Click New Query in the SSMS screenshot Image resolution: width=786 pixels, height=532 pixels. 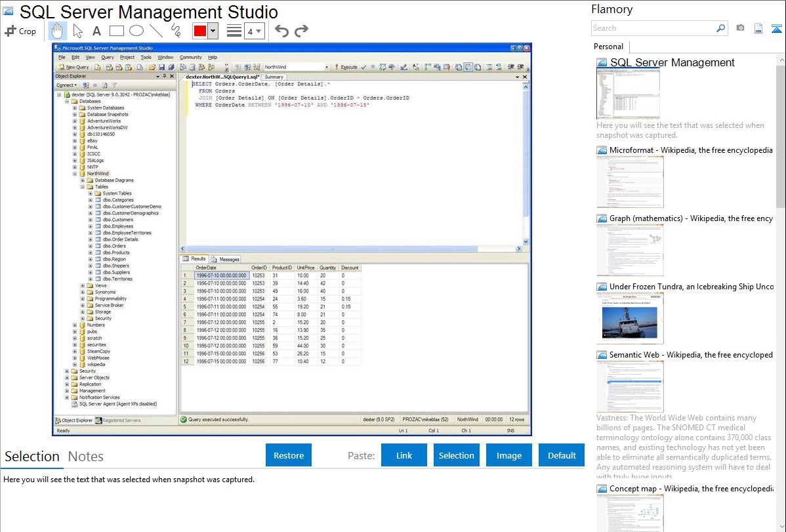73,67
